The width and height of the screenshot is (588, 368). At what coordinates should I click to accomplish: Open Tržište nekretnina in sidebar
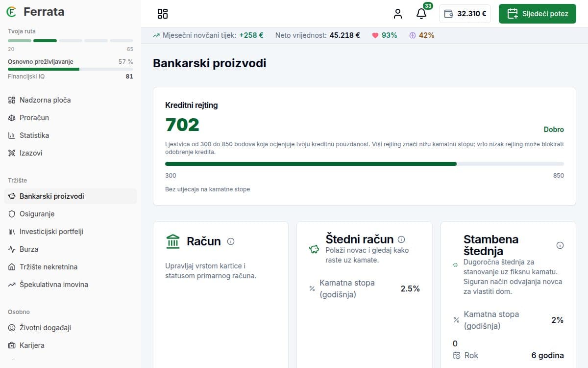71,267
